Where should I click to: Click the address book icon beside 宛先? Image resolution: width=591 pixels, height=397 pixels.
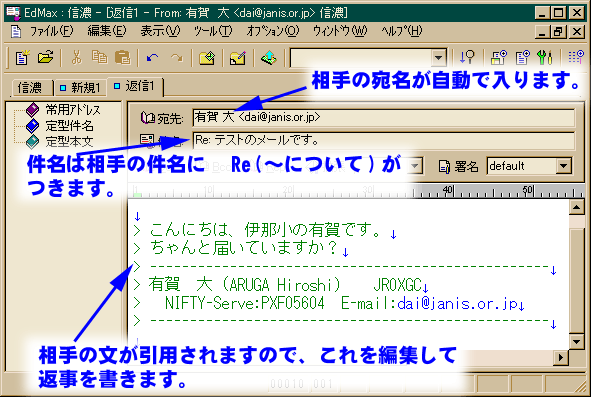[x=147, y=118]
